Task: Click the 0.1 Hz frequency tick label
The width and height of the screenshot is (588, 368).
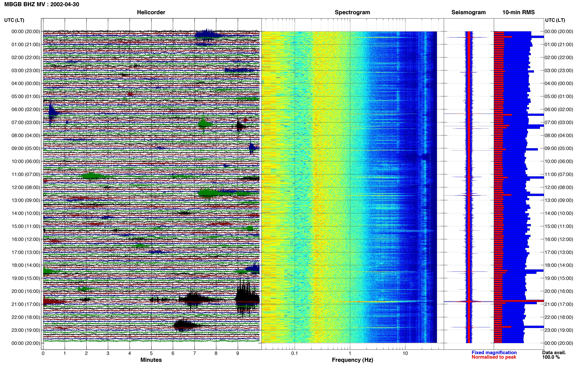Action: pyautogui.click(x=295, y=353)
